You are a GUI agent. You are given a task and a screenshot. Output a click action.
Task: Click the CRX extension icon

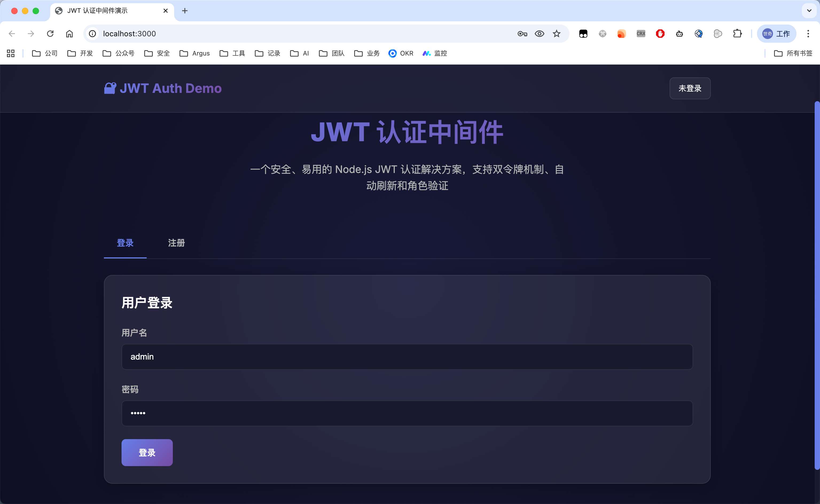tap(641, 34)
